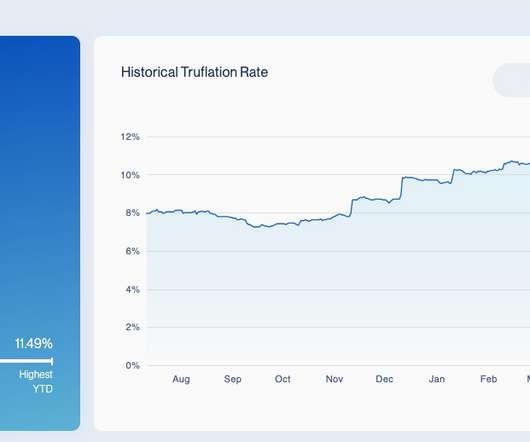The width and height of the screenshot is (530, 442).
Task: Click the 4% y-axis label
Action: click(x=132, y=290)
